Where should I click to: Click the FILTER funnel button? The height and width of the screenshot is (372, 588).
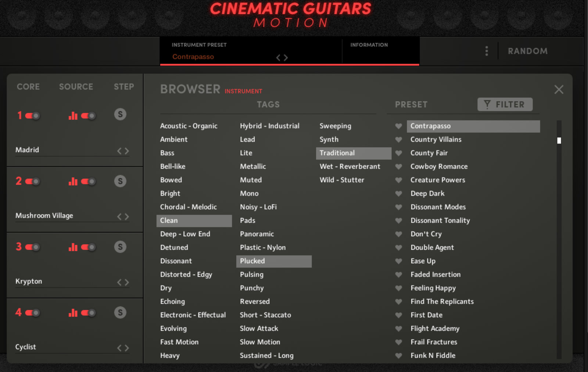[505, 104]
